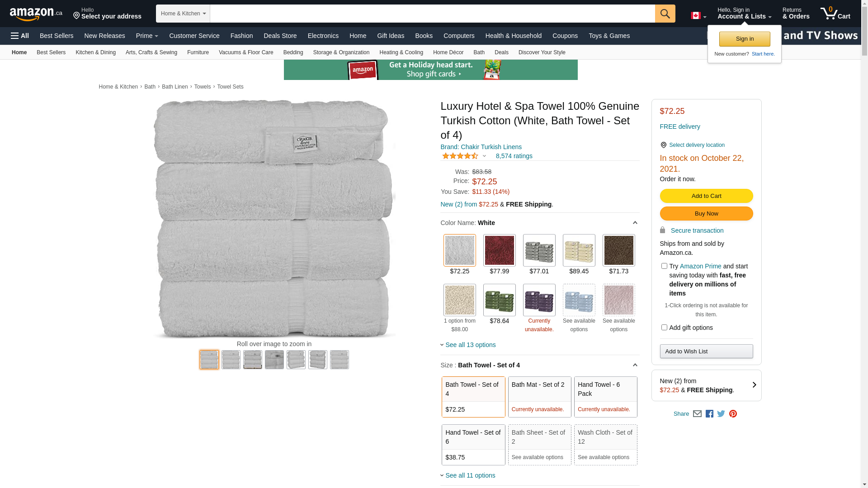
Task: Select the Hand Towel - Set of 6 size option
Action: click(x=473, y=445)
